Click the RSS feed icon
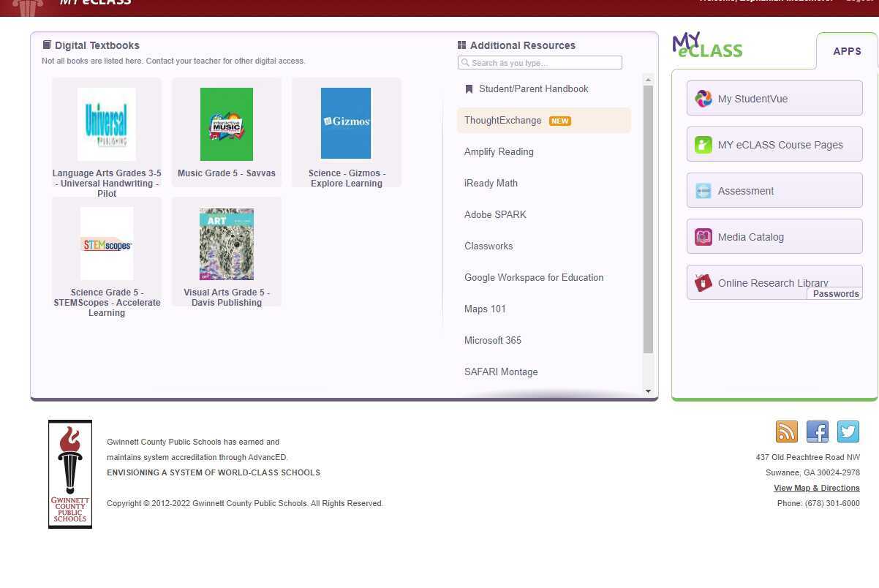The image size is (879, 588). coord(786,431)
